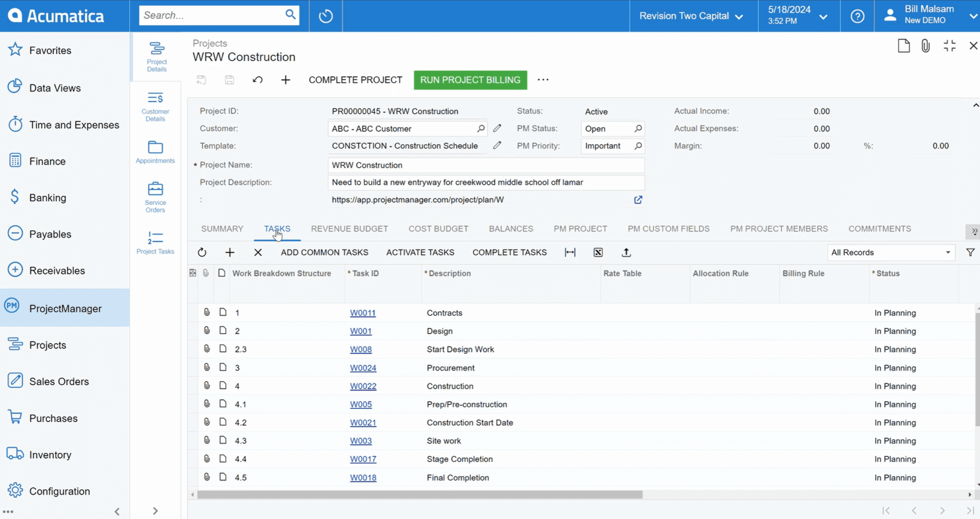Open the PM Priority lookup
Viewport: 980px width, 519px height.
pyautogui.click(x=638, y=146)
